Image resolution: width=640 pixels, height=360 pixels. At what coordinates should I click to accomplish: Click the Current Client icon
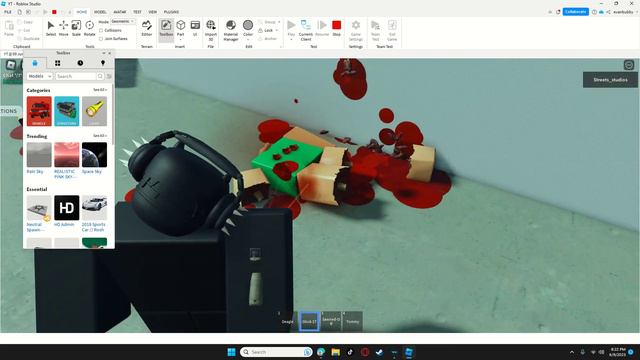point(306,25)
